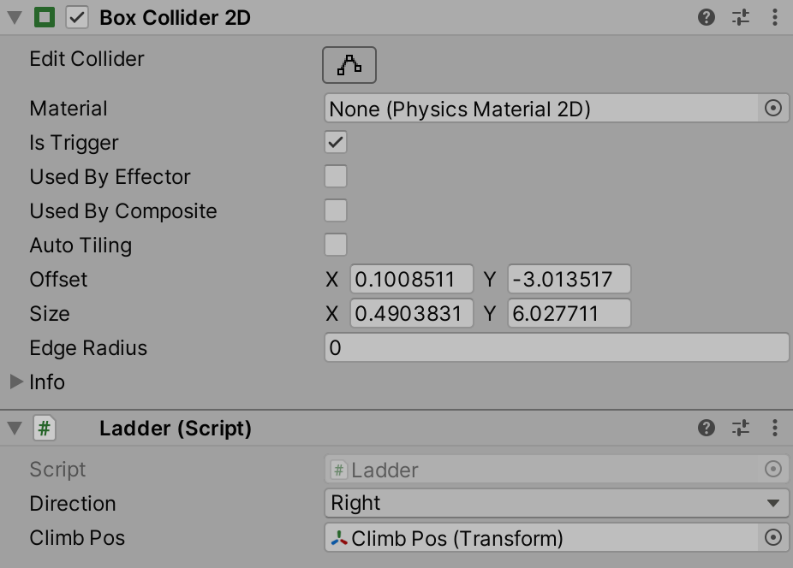Check the Auto Tiling option

[x=336, y=245]
